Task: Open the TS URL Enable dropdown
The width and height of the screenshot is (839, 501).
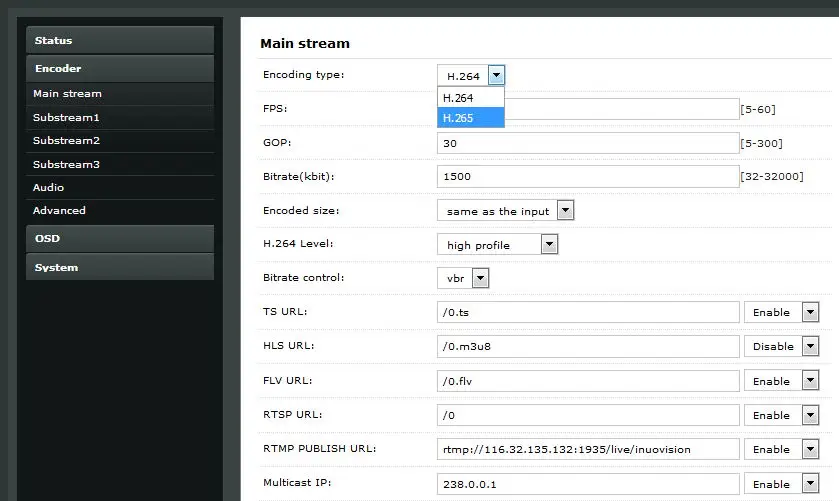Action: click(782, 312)
